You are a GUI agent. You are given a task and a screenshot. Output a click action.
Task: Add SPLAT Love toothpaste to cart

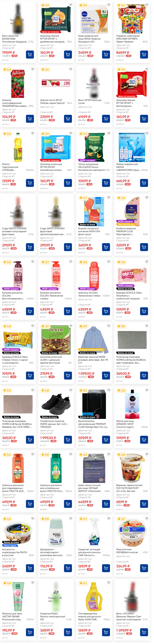pyautogui.click(x=68, y=119)
